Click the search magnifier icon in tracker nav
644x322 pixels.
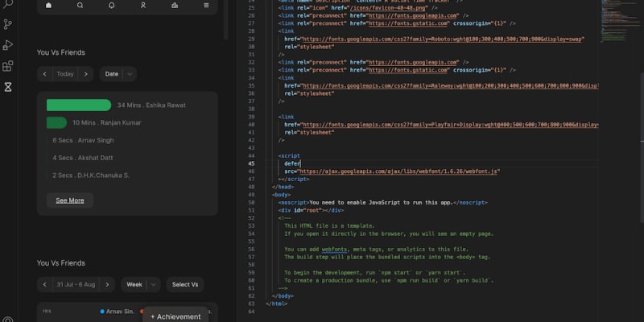pyautogui.click(x=80, y=6)
